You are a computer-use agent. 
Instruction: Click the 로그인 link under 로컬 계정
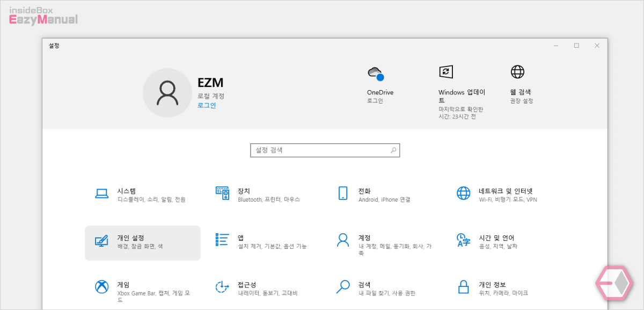tap(207, 106)
